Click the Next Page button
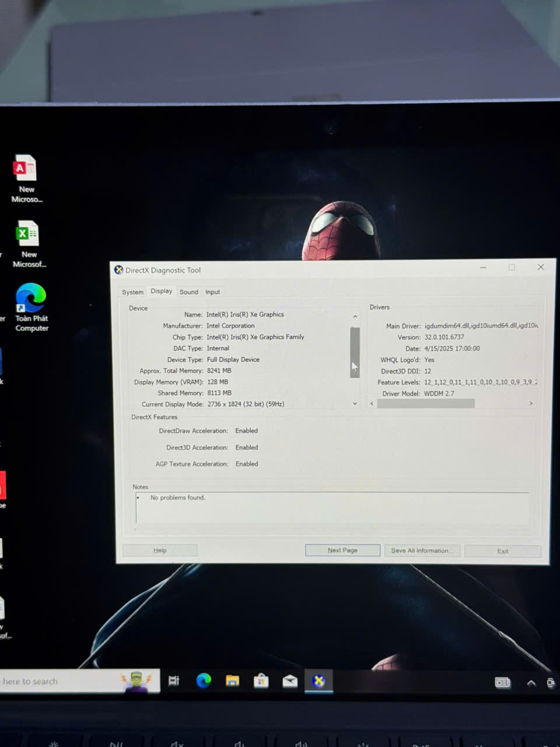 (342, 550)
